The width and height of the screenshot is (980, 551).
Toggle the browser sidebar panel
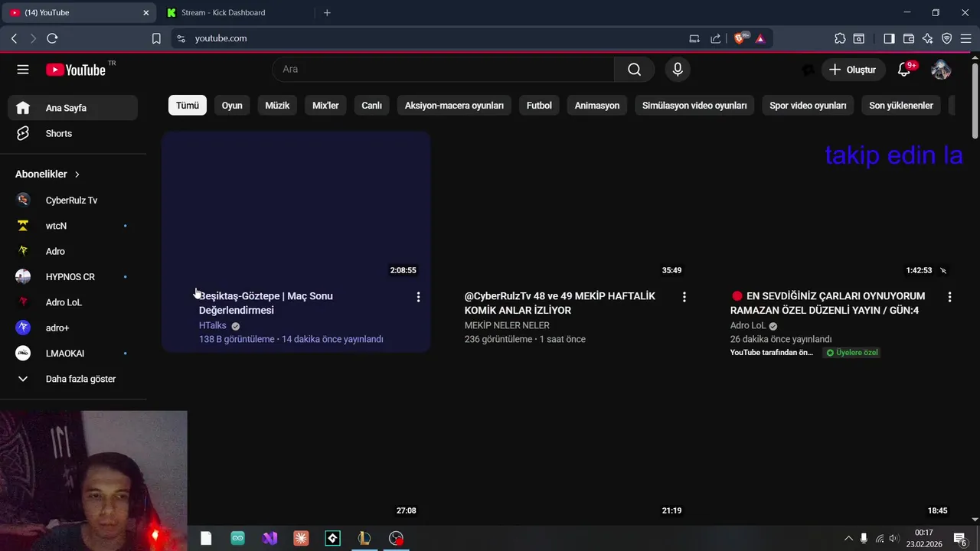coord(889,38)
